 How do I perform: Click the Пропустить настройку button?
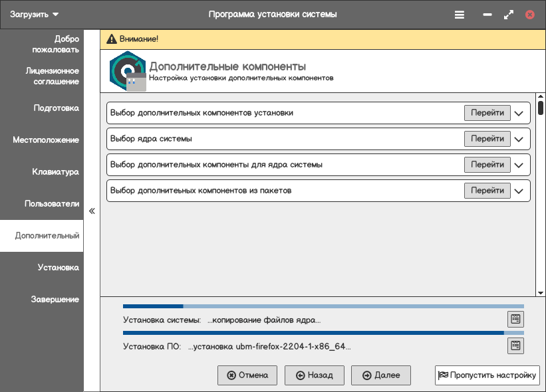click(487, 375)
